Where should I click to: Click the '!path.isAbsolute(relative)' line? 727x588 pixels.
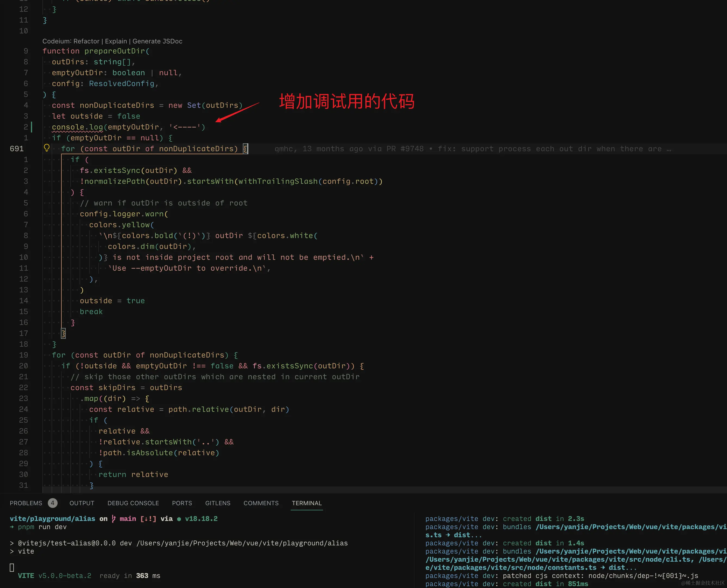[x=159, y=453]
